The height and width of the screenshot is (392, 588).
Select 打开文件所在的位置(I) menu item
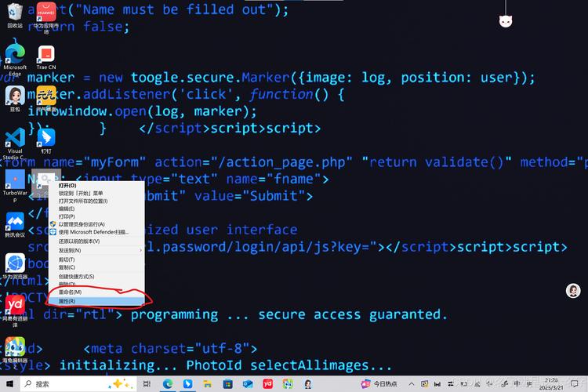(82, 201)
